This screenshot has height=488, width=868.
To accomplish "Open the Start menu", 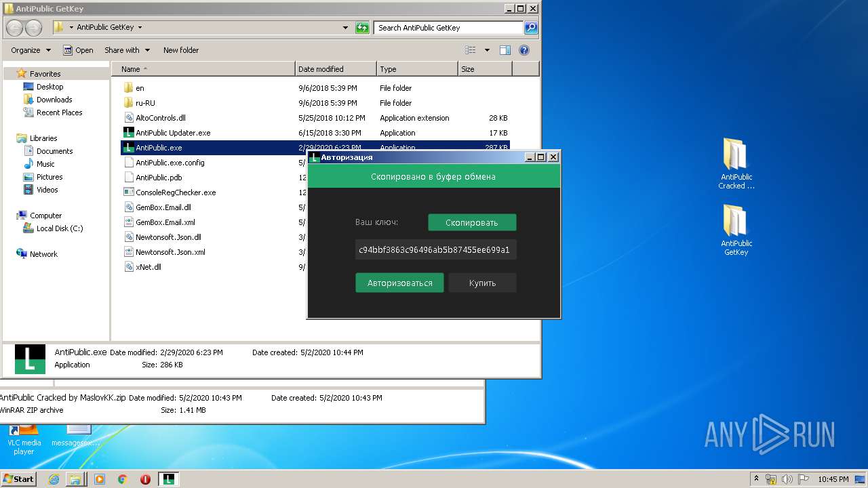I will pos(18,479).
